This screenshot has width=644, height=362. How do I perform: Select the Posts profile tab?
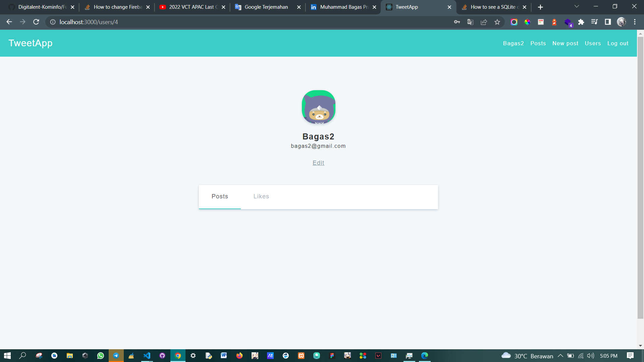[220, 196]
